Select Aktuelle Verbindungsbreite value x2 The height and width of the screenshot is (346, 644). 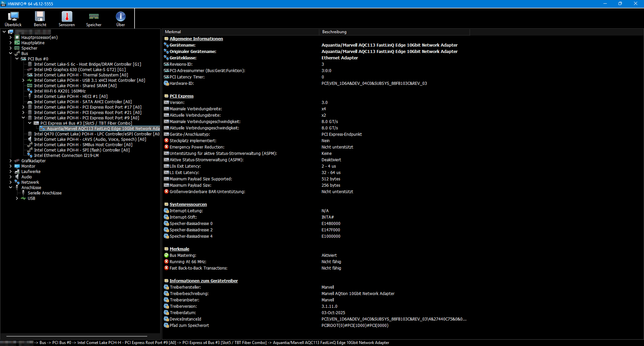pos(324,115)
